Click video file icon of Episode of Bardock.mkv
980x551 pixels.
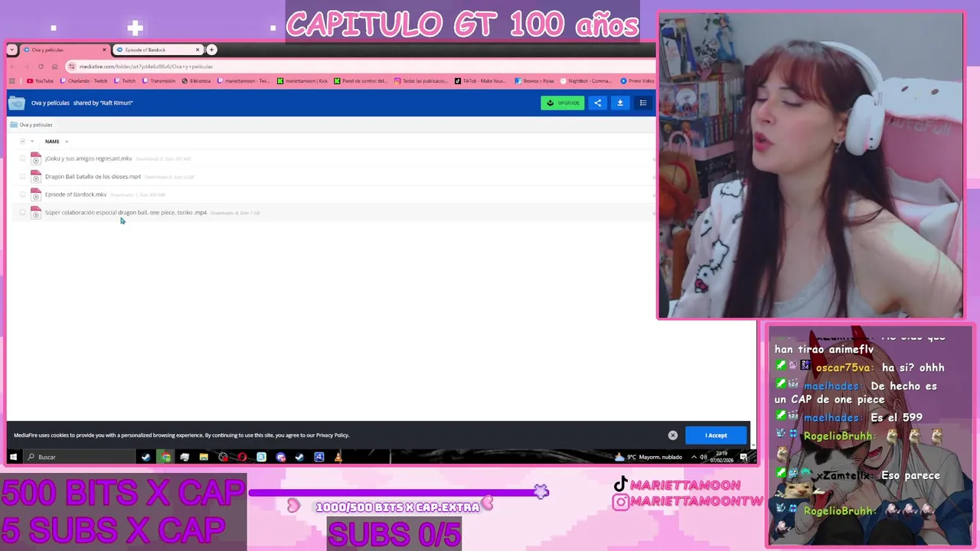[x=35, y=194]
